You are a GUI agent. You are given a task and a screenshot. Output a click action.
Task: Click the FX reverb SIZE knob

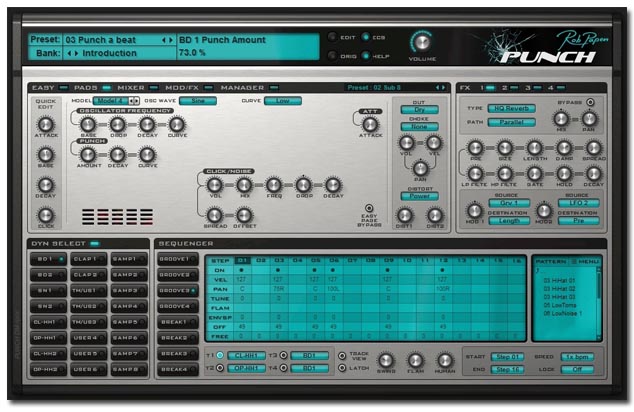point(505,148)
